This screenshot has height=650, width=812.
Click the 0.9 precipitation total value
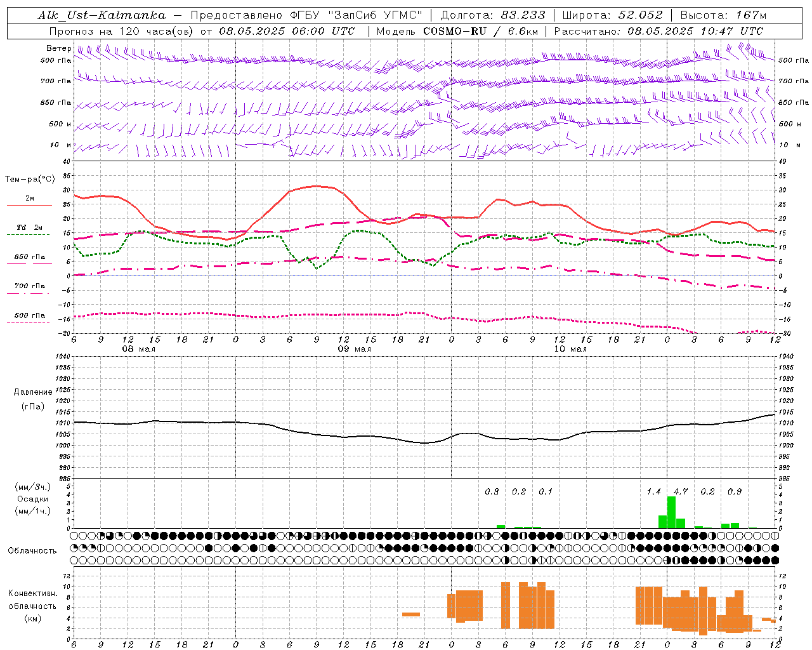click(735, 492)
